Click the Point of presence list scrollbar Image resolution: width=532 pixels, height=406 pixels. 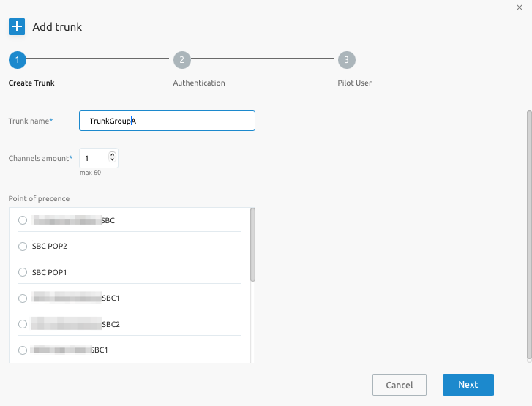pyautogui.click(x=252, y=245)
